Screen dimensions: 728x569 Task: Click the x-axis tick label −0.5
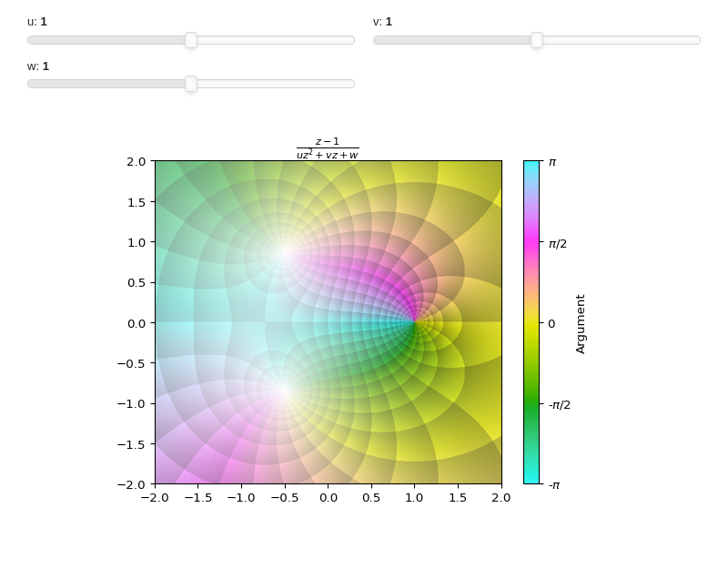pos(285,498)
